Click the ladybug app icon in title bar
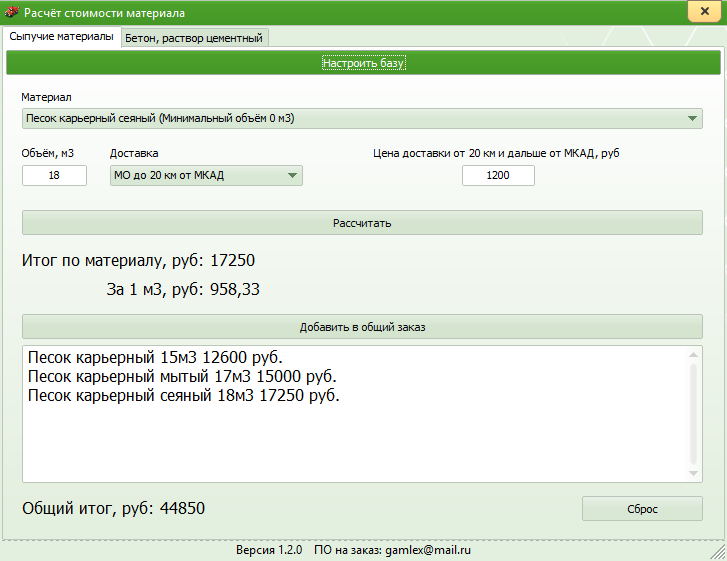The image size is (727, 561). (12, 13)
